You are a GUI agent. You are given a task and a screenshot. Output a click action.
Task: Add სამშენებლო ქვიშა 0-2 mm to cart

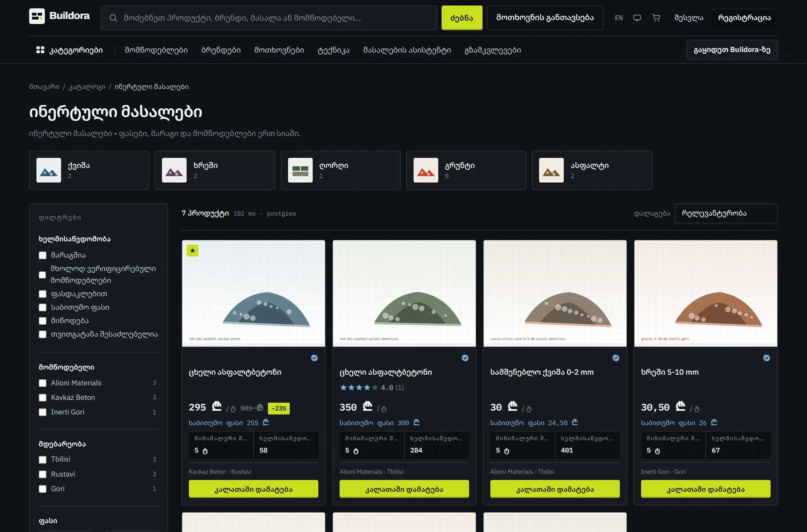555,489
